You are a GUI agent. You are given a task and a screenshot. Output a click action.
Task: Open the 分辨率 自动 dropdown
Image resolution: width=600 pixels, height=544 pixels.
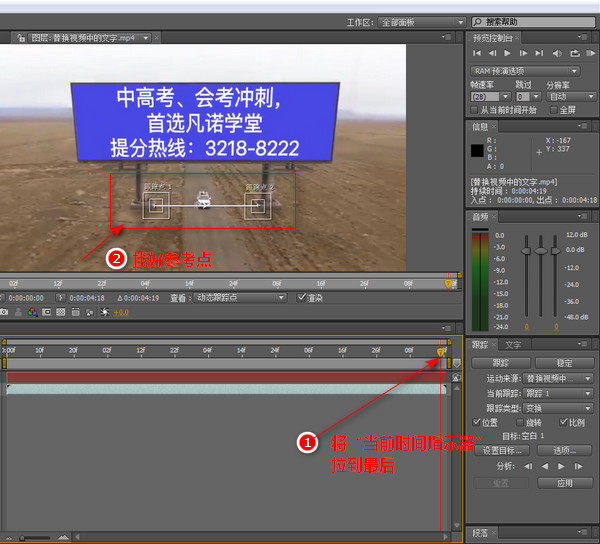[x=572, y=97]
